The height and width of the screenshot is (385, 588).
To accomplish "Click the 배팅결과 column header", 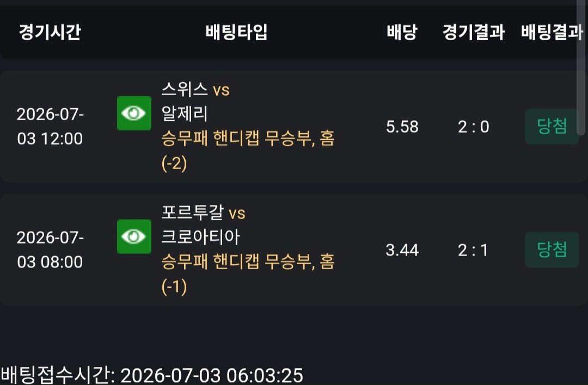I will point(552,32).
